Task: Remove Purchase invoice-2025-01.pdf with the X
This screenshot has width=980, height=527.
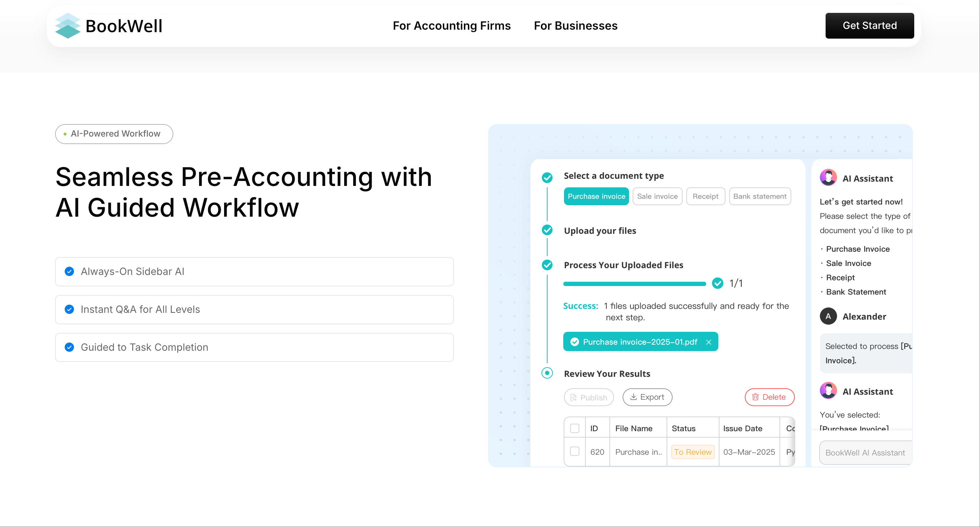Action: pos(709,342)
